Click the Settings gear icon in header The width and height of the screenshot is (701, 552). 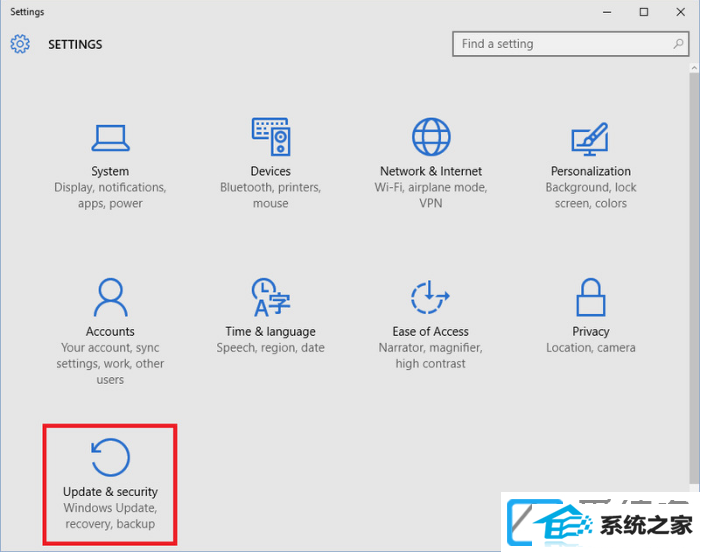pyautogui.click(x=20, y=44)
